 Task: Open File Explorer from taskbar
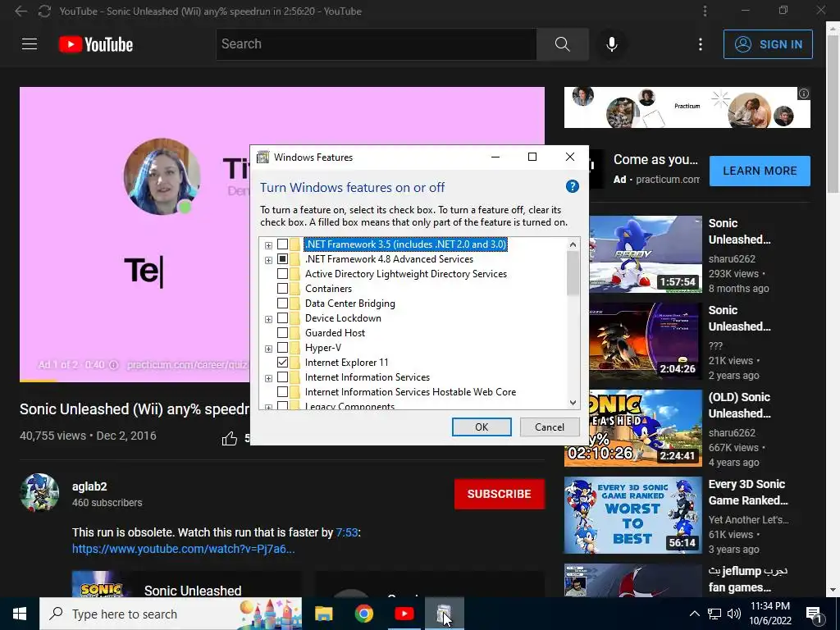(323, 614)
